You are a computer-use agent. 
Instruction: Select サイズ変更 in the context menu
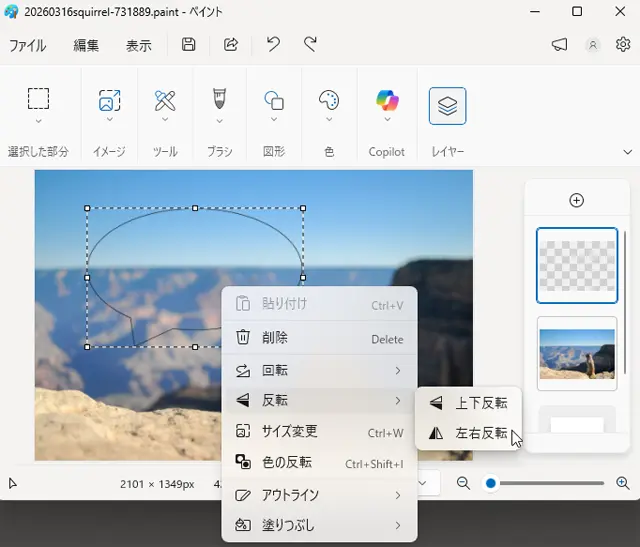click(319, 431)
